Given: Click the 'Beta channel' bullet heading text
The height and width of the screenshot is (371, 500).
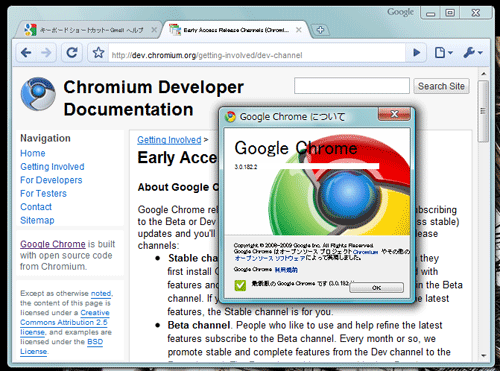Looking at the screenshot, I should click(199, 325).
